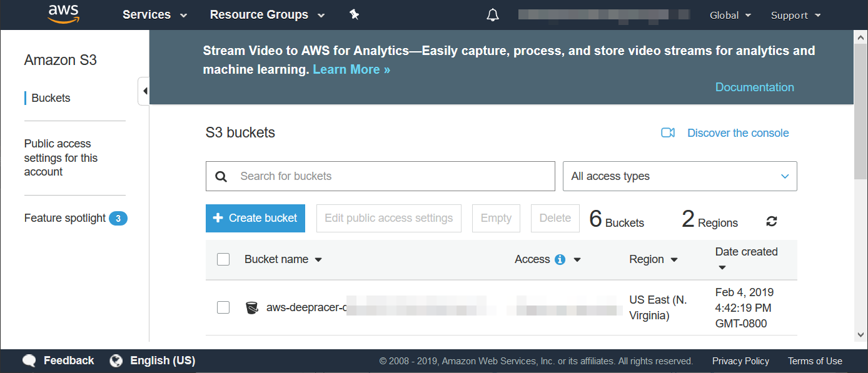This screenshot has height=373, width=868.
Task: Select Buckets in the sidebar
Action: pos(51,98)
